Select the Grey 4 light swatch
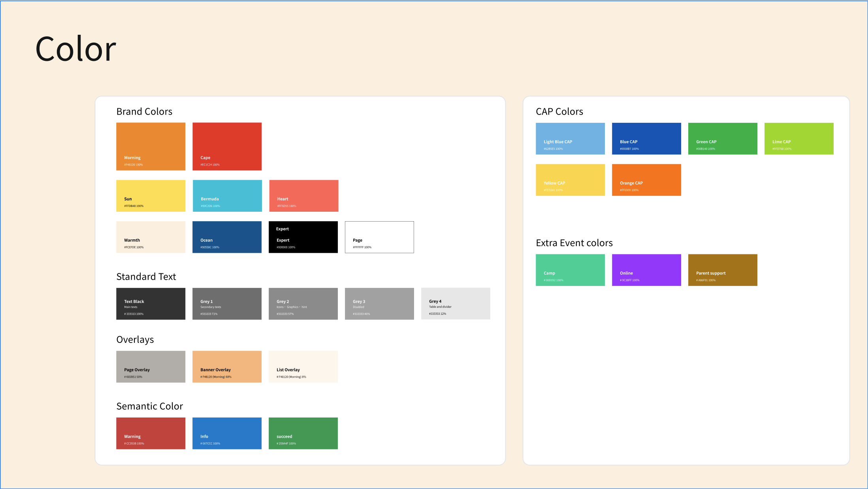The image size is (868, 489). coord(456,303)
